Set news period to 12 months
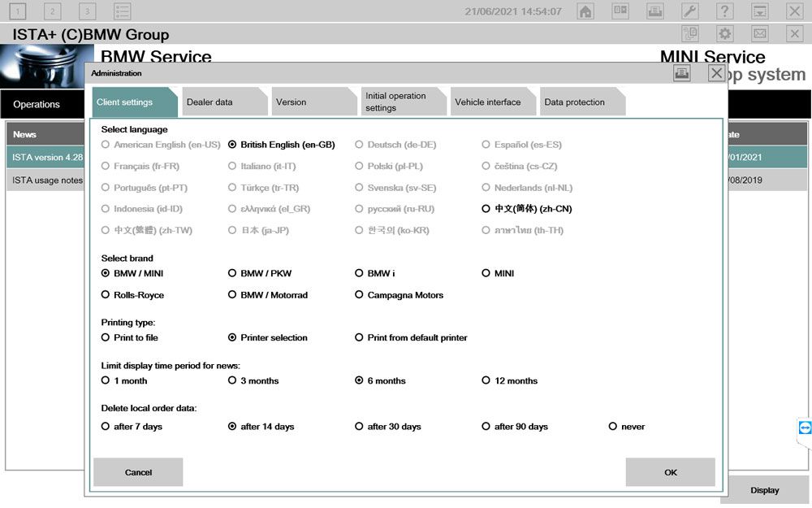Viewport: 812px width, 508px height. [x=510, y=380]
